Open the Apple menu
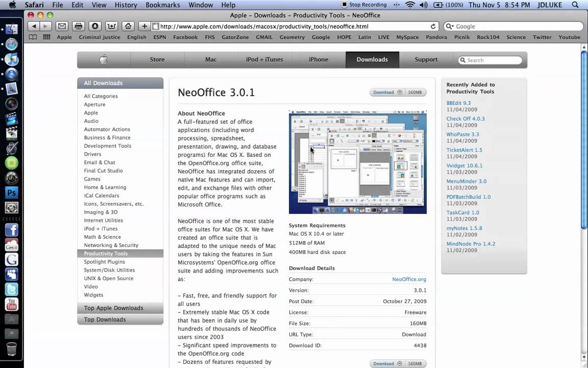Image resolution: width=588 pixels, height=368 pixels. click(x=12, y=5)
